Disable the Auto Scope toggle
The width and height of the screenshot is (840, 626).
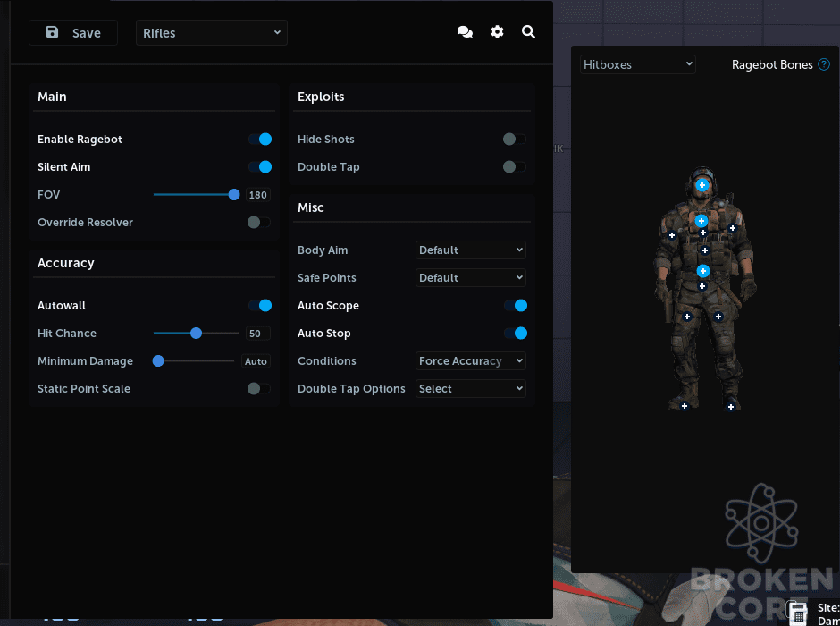[516, 306]
